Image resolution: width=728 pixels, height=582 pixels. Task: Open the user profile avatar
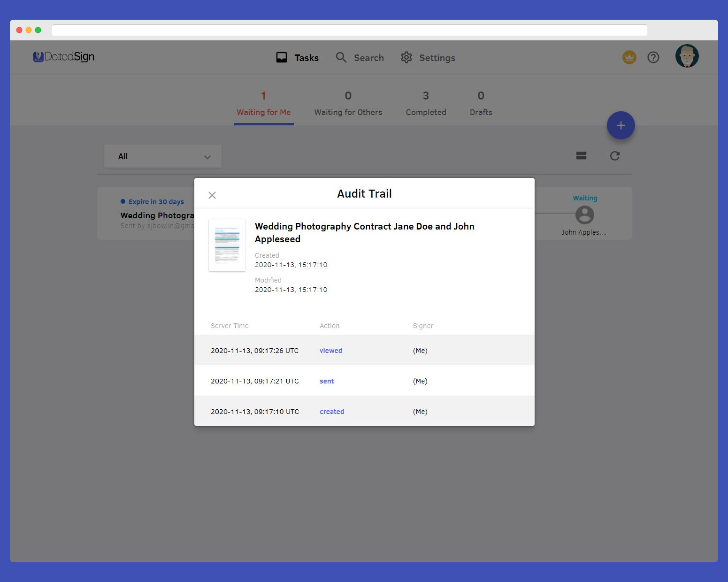tap(687, 56)
